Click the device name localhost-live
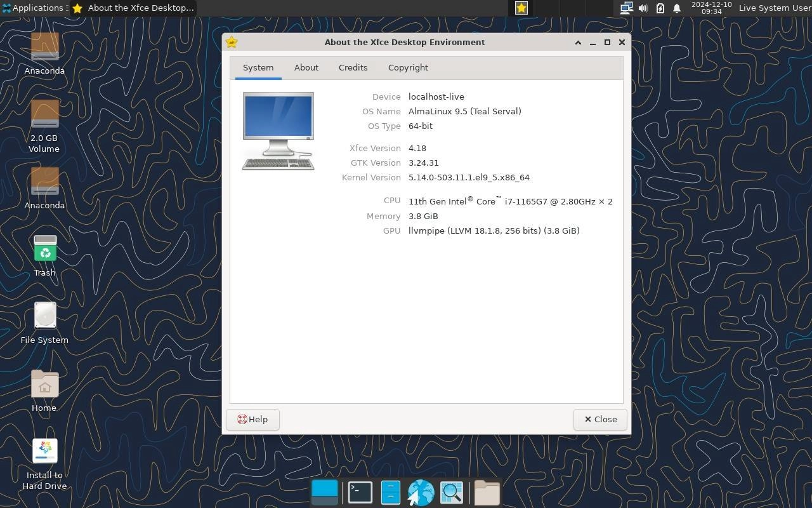Screen dimensions: 812x508 [436, 97]
